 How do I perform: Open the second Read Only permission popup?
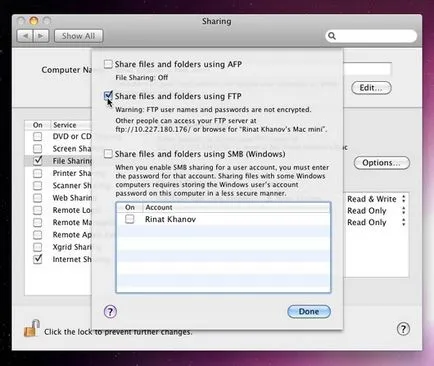[404, 222]
